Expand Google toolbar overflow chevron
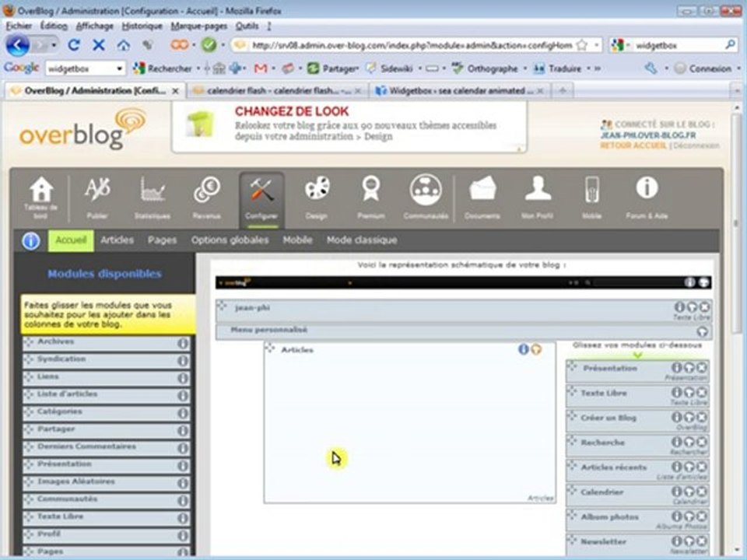 coord(597,68)
